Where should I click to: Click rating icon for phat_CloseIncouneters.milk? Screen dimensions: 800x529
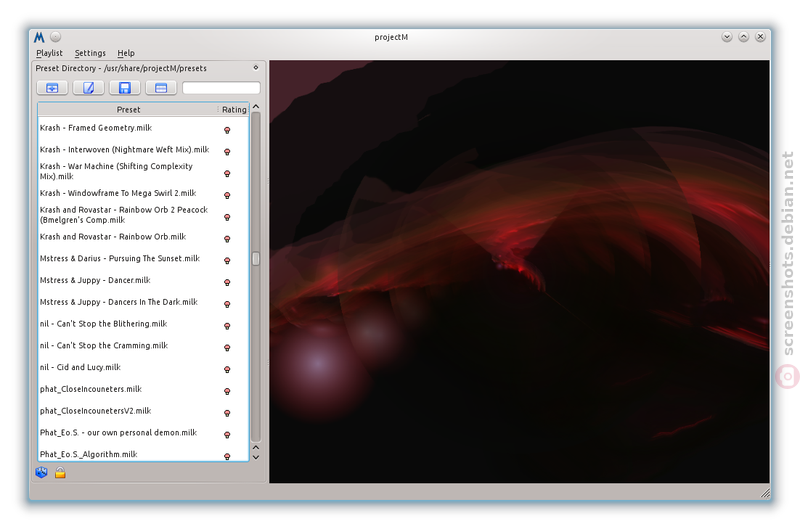[x=227, y=391]
